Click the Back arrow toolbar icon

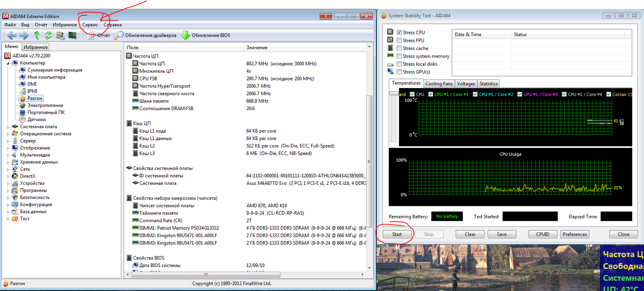pyautogui.click(x=12, y=35)
